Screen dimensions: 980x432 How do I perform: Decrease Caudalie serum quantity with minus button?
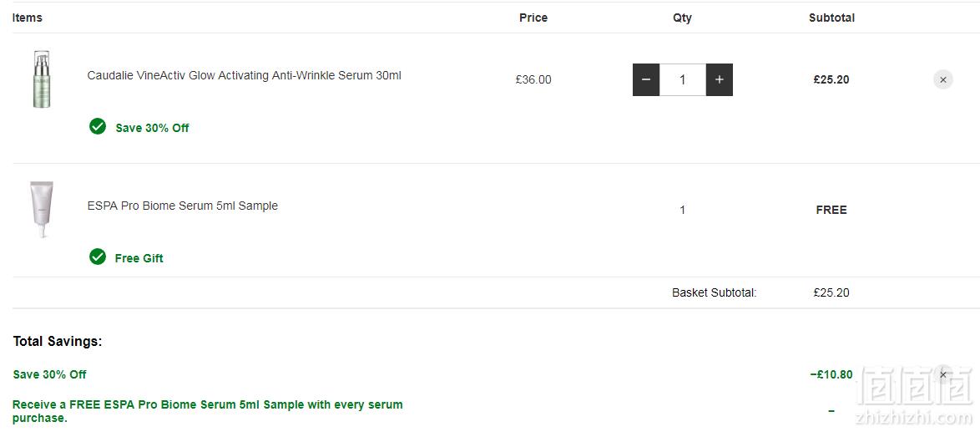(646, 79)
